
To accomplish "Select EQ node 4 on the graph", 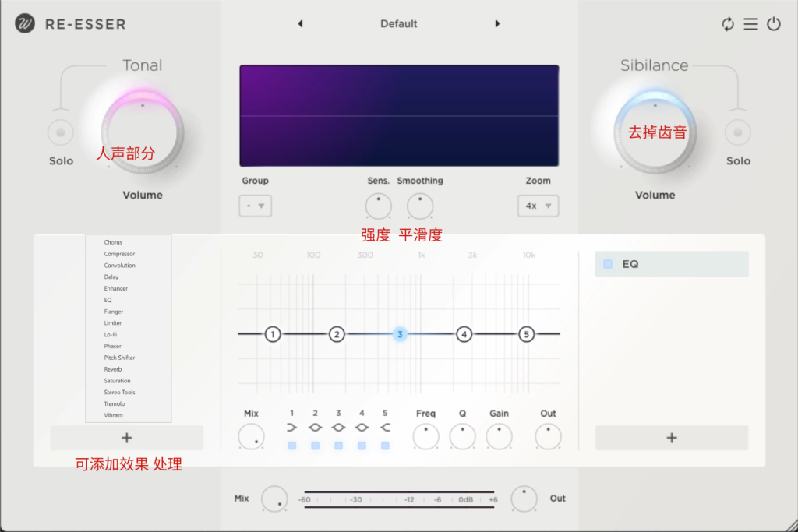I will click(x=464, y=334).
